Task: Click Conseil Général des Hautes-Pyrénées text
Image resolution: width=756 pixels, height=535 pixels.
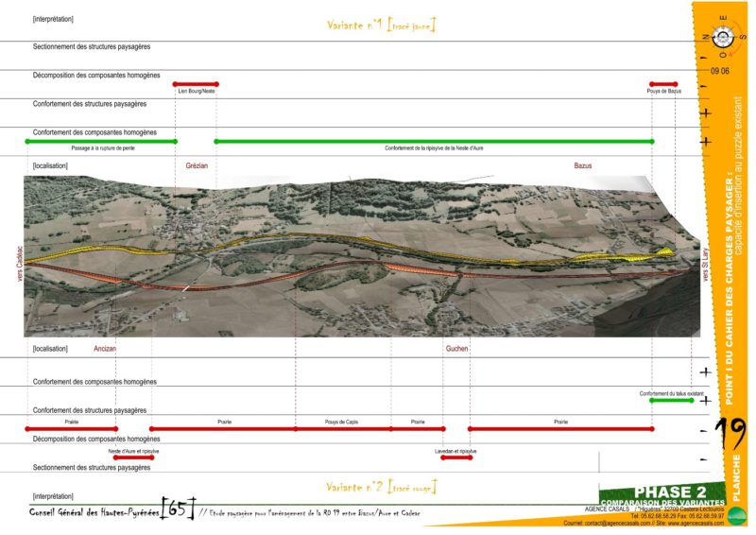Action: pos(94,512)
